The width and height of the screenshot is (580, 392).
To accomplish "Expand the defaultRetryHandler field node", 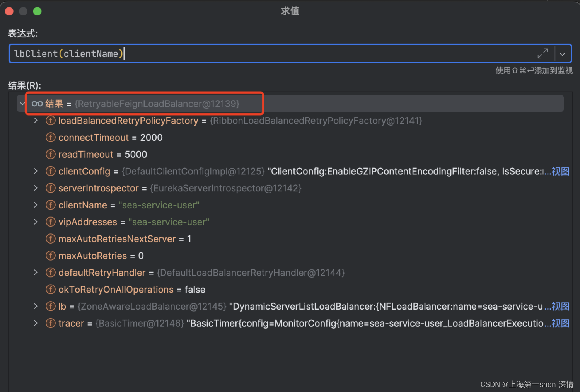I will [36, 273].
